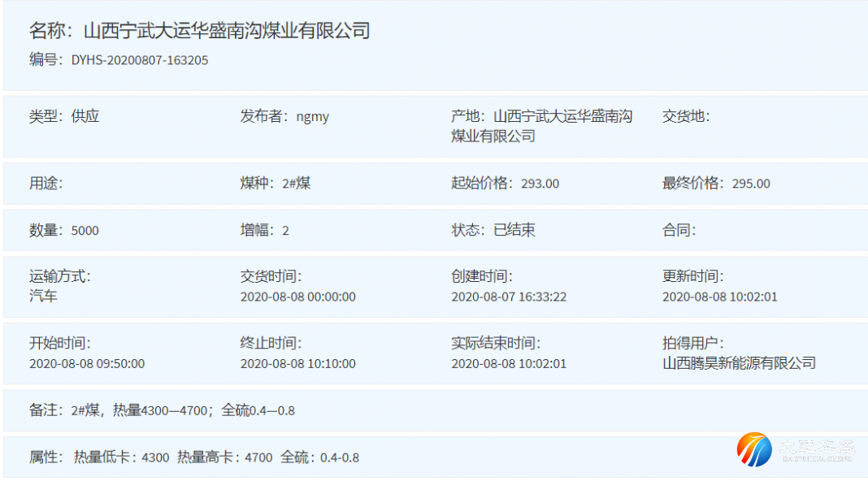This screenshot has height=481, width=868.
Task: Click the winning bidder 山西腾昊新能源有限公司
Action: 739,364
